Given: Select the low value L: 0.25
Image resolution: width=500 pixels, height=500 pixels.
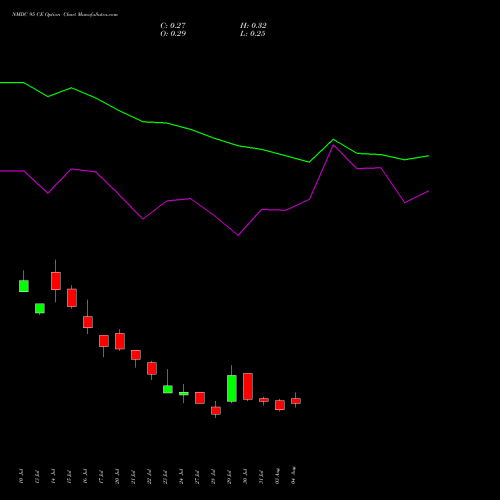Looking at the screenshot, I should click(x=253, y=33).
